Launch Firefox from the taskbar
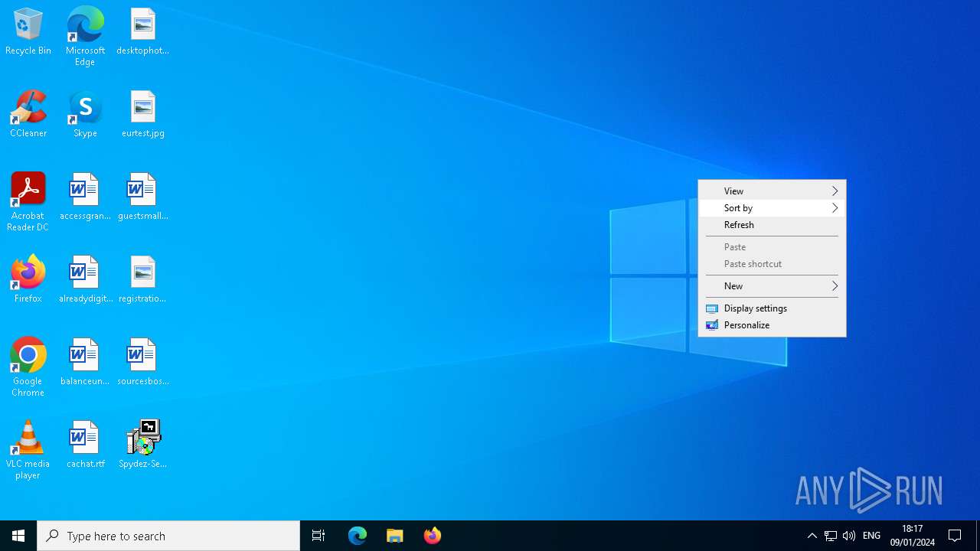The height and width of the screenshot is (551, 980). (x=433, y=536)
